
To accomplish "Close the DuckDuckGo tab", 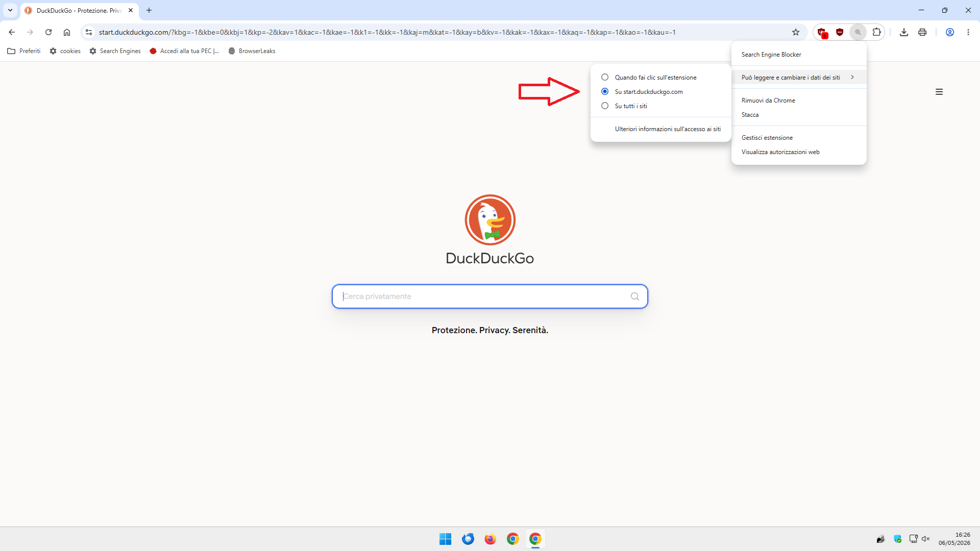I will point(131,10).
